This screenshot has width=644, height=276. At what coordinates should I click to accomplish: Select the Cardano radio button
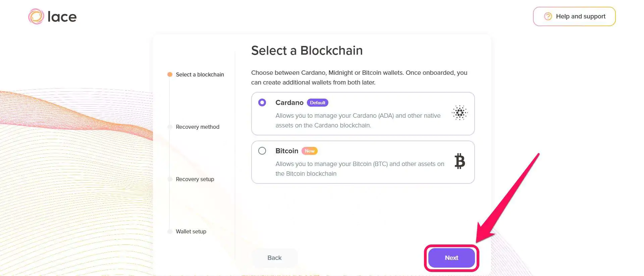(262, 103)
